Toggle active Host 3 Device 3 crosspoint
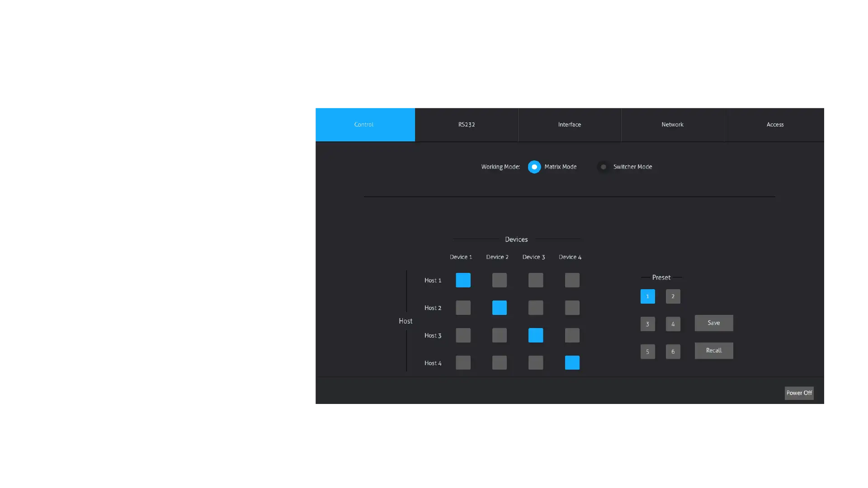 coord(535,335)
